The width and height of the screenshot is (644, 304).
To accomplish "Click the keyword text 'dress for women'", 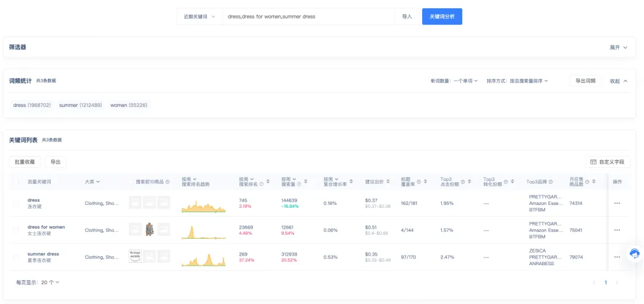I will 46,227.
